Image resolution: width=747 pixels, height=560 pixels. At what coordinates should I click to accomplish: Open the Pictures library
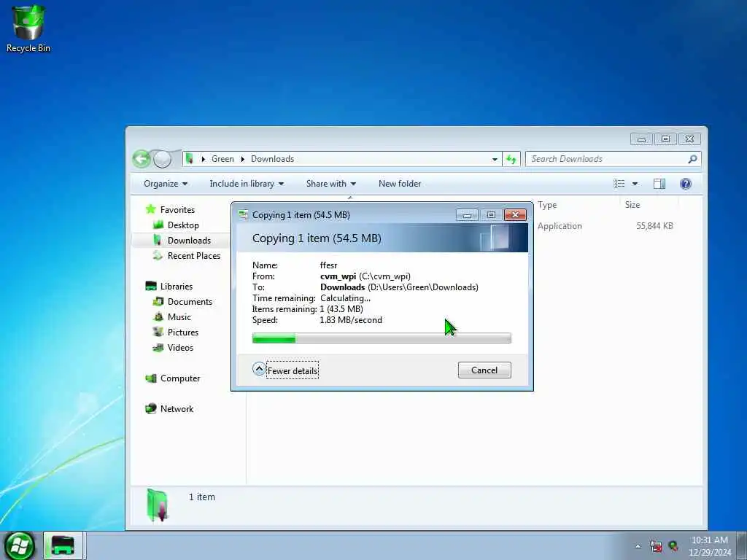click(x=183, y=332)
